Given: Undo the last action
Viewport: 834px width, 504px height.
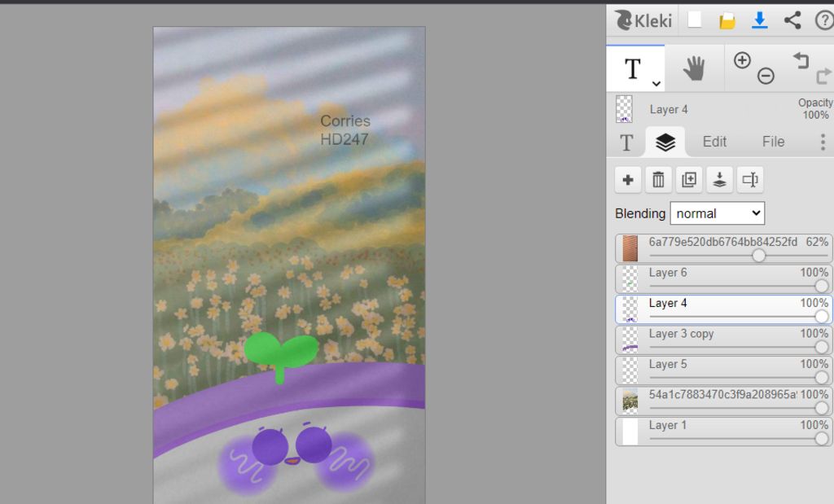Looking at the screenshot, I should [801, 60].
